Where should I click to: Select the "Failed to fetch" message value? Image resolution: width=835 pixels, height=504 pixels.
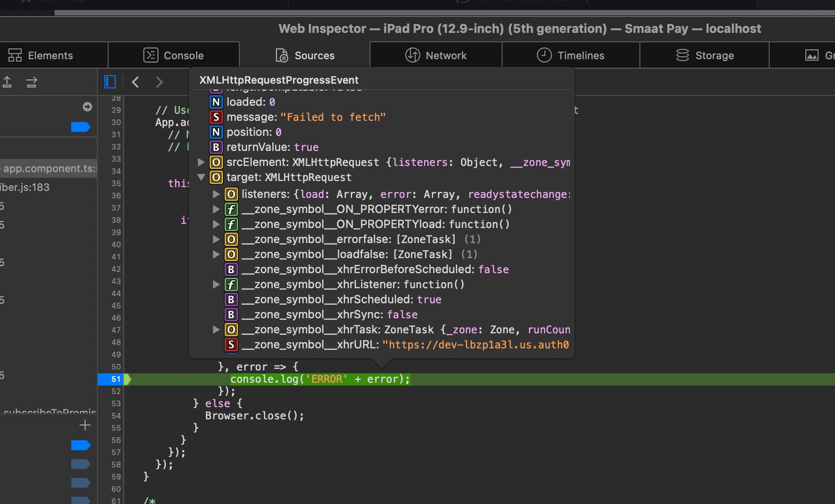click(333, 117)
